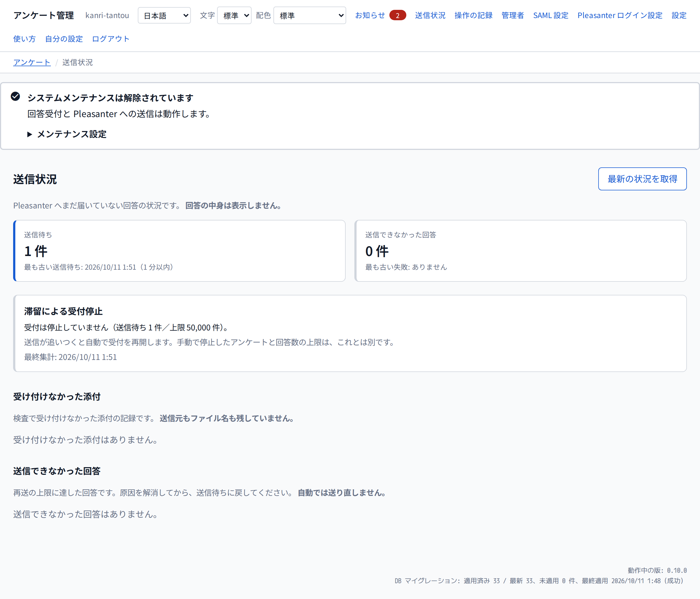Open the 文字 size dropdown

pos(234,16)
